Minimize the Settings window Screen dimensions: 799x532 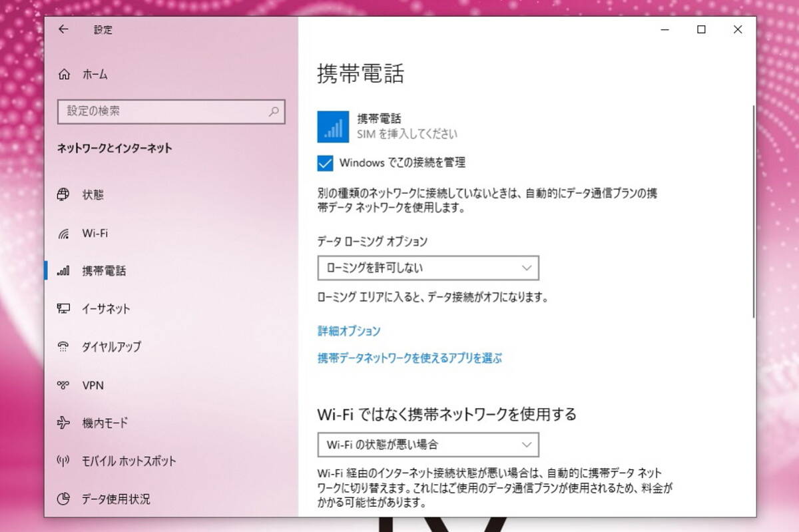pyautogui.click(x=665, y=29)
